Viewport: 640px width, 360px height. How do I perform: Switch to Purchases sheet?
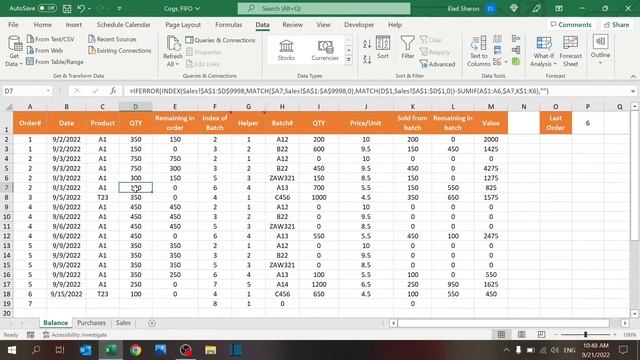click(x=91, y=323)
